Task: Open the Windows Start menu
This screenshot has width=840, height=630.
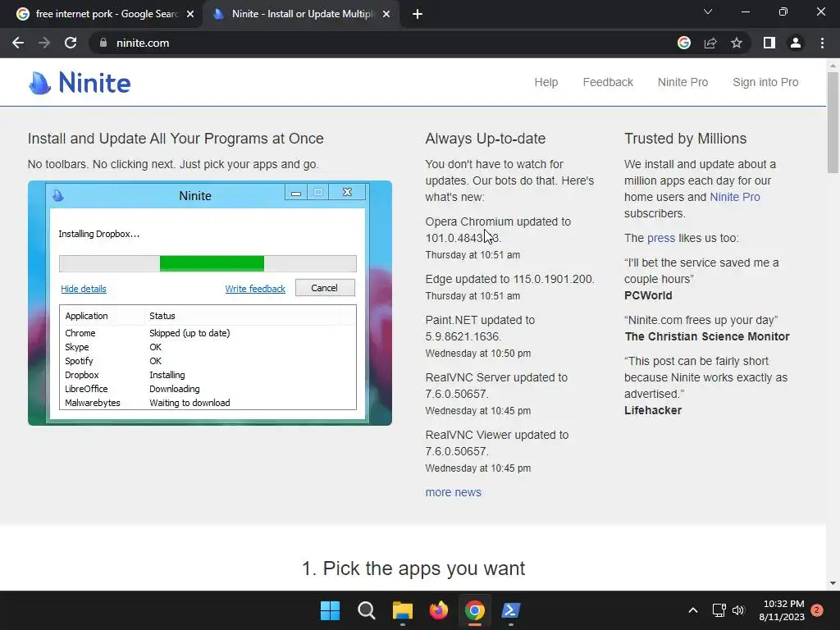Action: coord(330,610)
